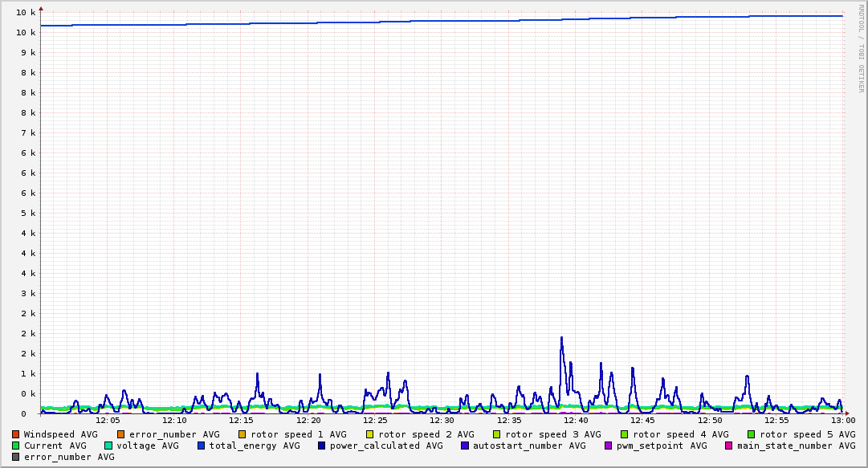Click the rotor speed 2 AVG legend label
This screenshot has width=868, height=468.
426,434
